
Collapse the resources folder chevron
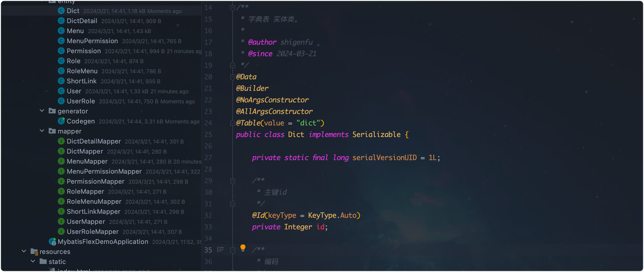tap(24, 251)
